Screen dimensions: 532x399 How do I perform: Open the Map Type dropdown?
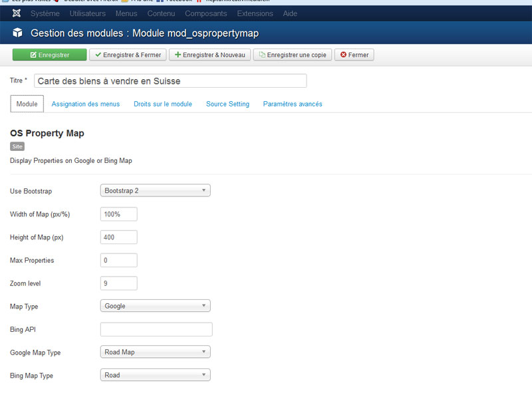coord(156,306)
